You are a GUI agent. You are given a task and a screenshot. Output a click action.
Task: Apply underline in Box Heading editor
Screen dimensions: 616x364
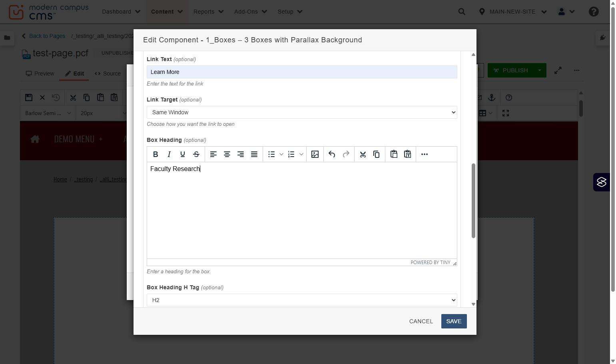(x=183, y=154)
